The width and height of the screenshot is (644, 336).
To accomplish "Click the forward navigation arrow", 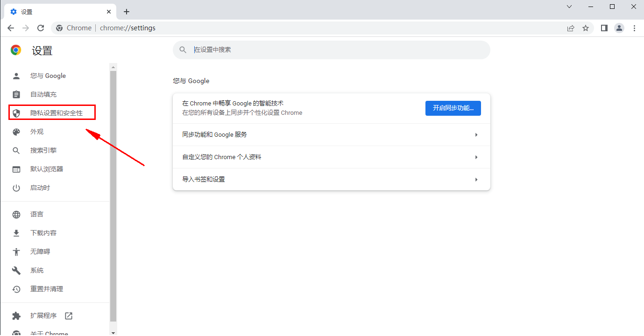I will tap(26, 28).
